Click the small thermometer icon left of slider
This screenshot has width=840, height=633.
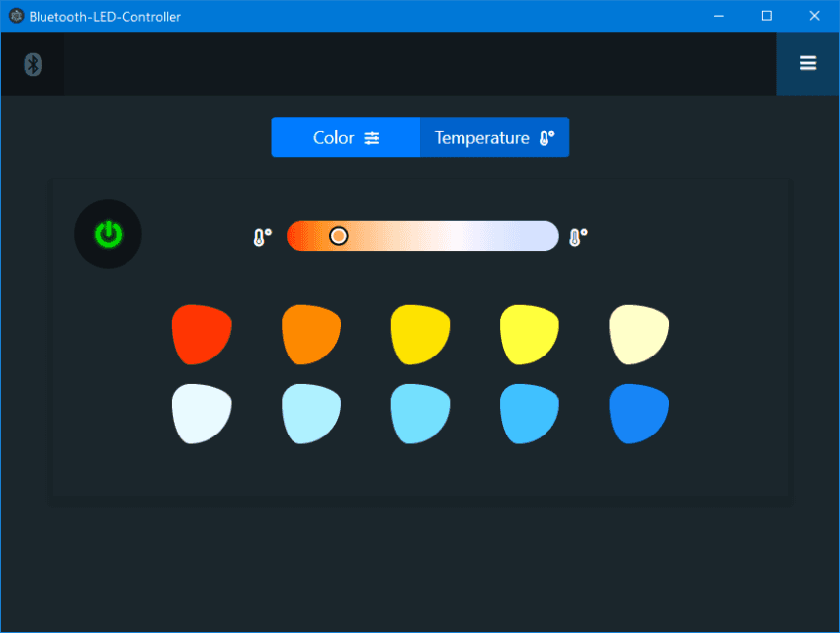click(x=260, y=235)
